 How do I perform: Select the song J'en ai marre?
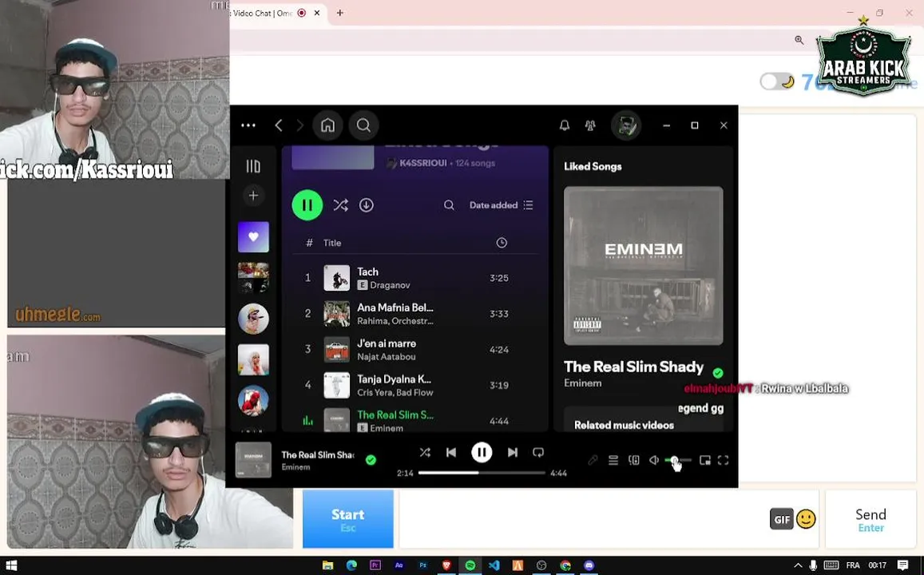tap(415, 349)
